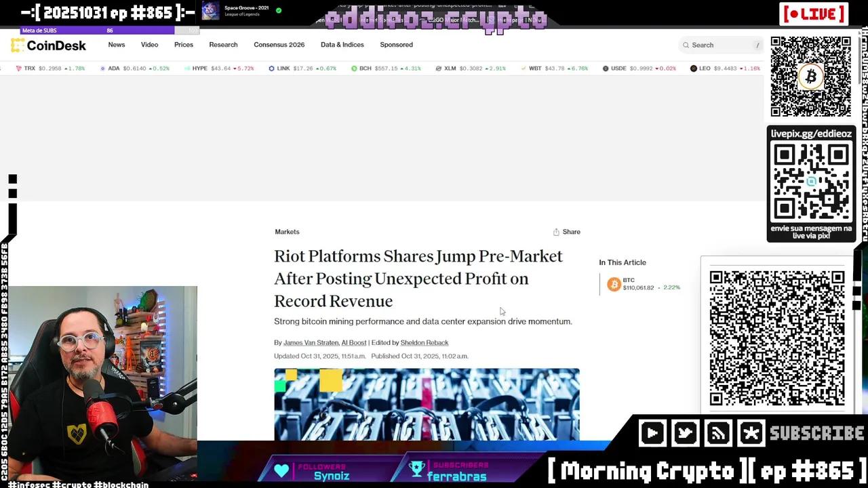This screenshot has width=868, height=488.
Task: Click the subscribers trophy icon
Action: 418,469
